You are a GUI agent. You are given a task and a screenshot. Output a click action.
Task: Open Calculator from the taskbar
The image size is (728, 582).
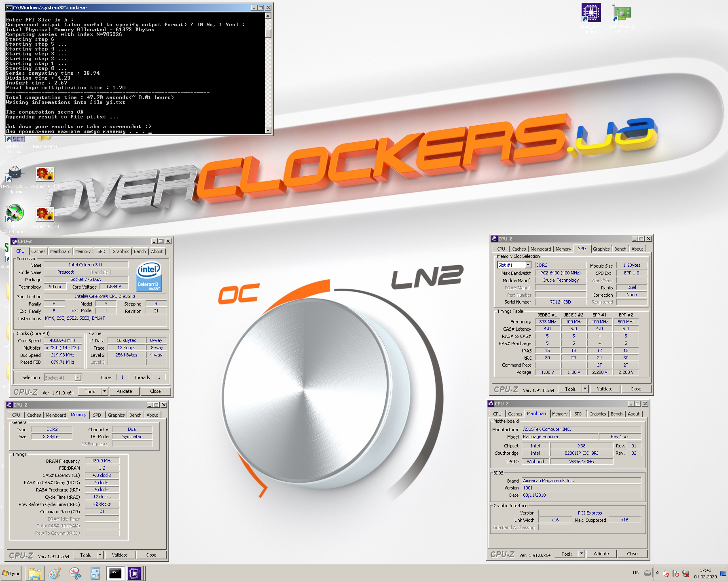[x=95, y=573]
